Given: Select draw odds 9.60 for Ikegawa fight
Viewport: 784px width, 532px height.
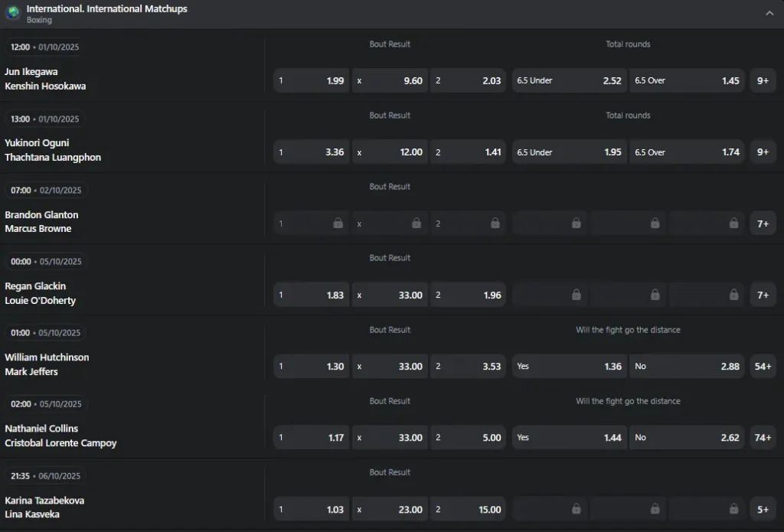Looking at the screenshot, I should tap(390, 80).
